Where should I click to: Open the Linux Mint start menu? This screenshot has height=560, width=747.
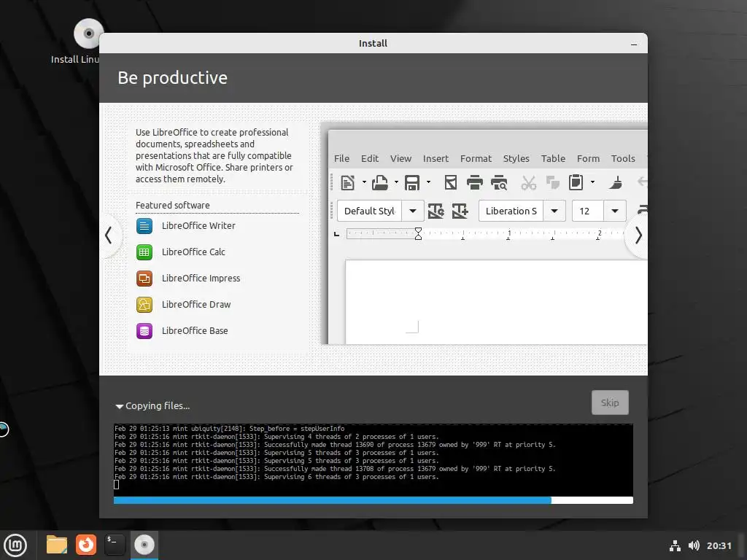click(x=15, y=545)
